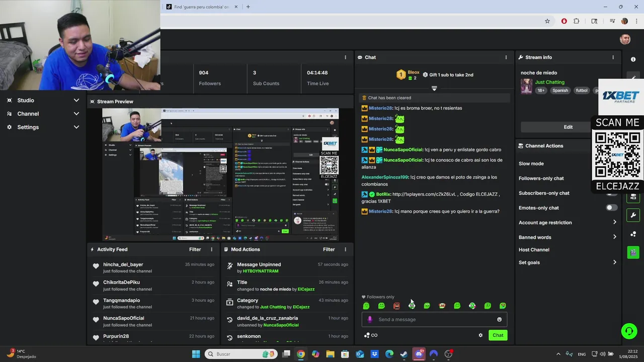The width and height of the screenshot is (644, 362).
Task: Open the Activity Feed Filter dropdown
Action: (195, 249)
